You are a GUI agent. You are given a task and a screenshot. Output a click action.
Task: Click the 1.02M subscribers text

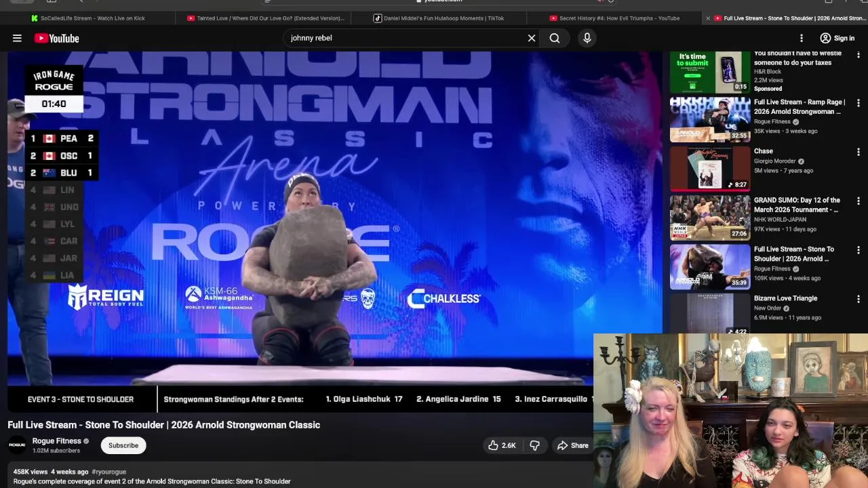click(x=56, y=451)
